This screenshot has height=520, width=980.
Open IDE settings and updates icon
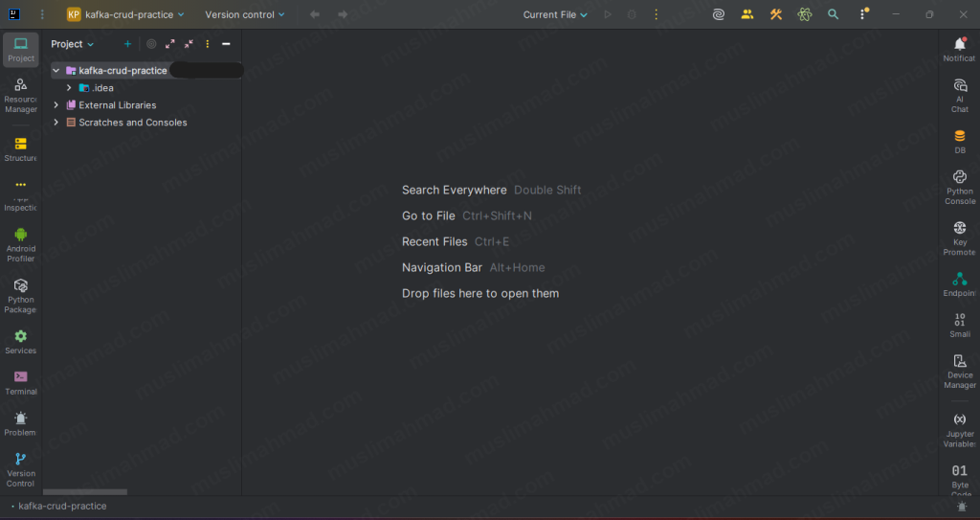coord(863,13)
